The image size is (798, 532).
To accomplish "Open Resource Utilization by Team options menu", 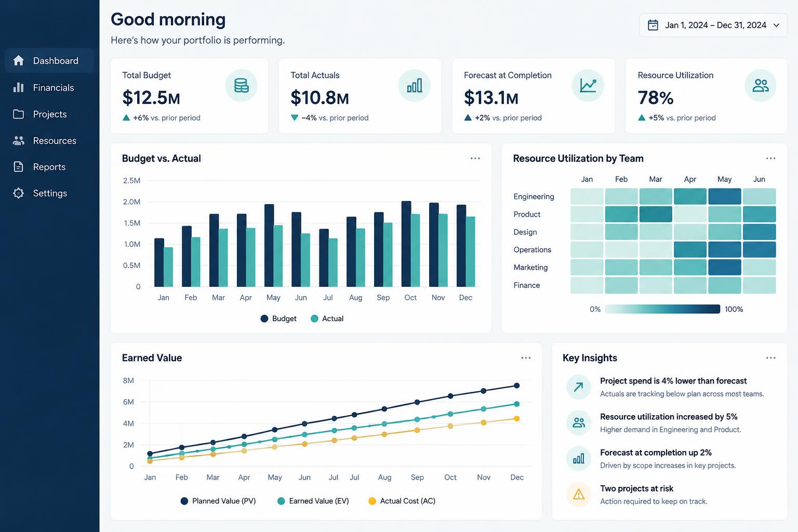I will tap(771, 158).
